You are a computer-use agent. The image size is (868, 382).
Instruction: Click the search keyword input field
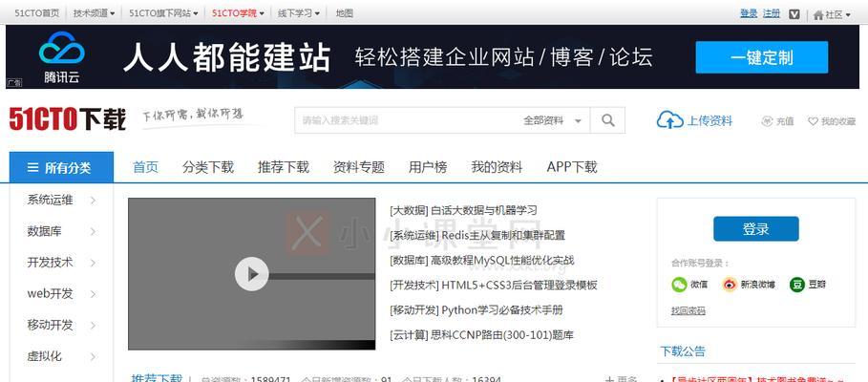407,120
